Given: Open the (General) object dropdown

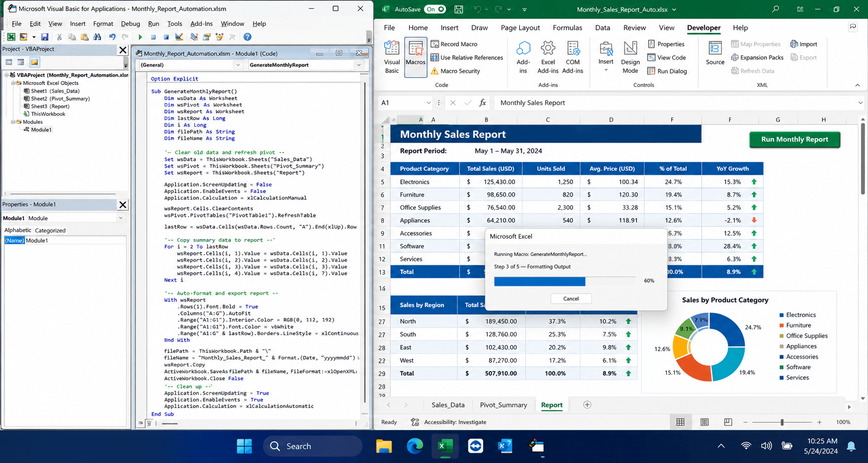Looking at the screenshot, I should click(x=238, y=65).
